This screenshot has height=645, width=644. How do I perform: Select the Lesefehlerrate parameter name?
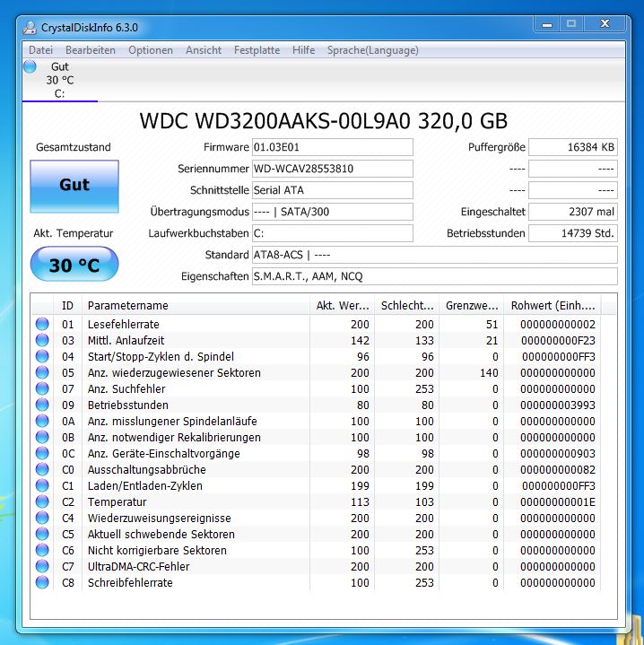pos(124,324)
